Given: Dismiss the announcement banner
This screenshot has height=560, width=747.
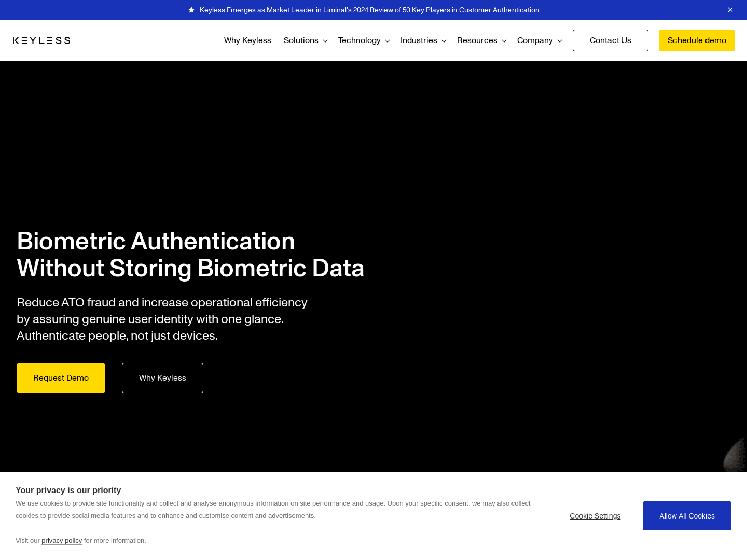Looking at the screenshot, I should (x=730, y=10).
